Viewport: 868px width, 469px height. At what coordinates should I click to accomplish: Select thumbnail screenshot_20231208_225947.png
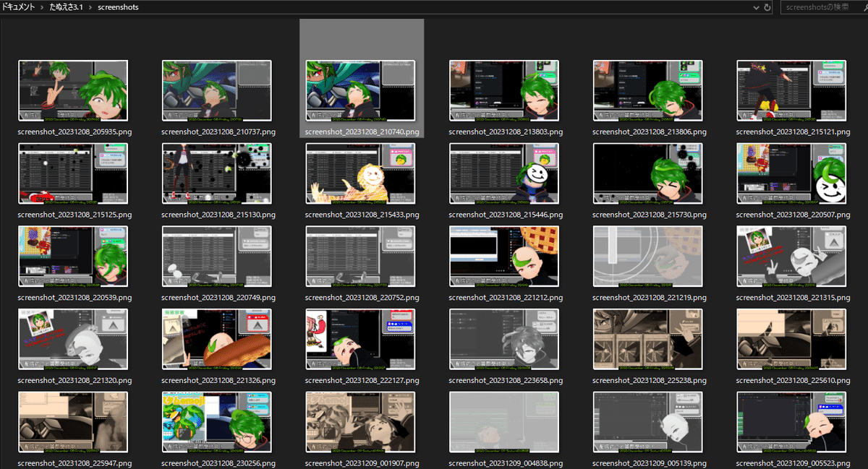pyautogui.click(x=73, y=422)
